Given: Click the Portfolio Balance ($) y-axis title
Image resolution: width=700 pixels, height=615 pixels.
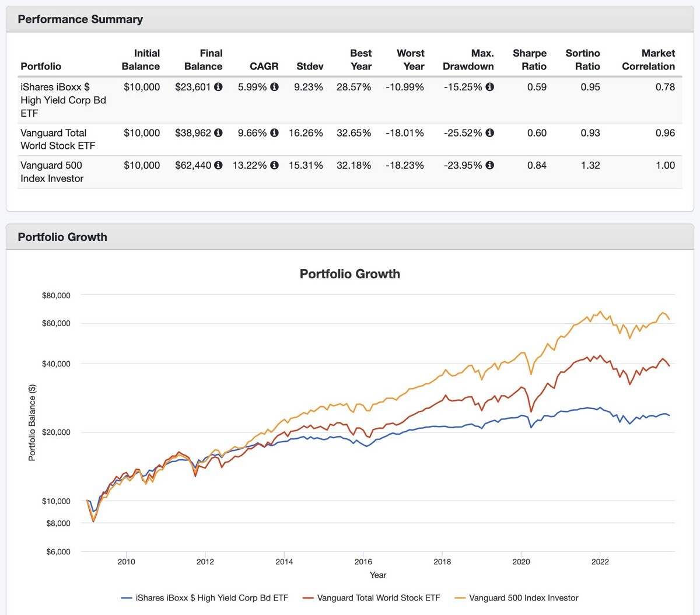Looking at the screenshot, I should click(32, 422).
